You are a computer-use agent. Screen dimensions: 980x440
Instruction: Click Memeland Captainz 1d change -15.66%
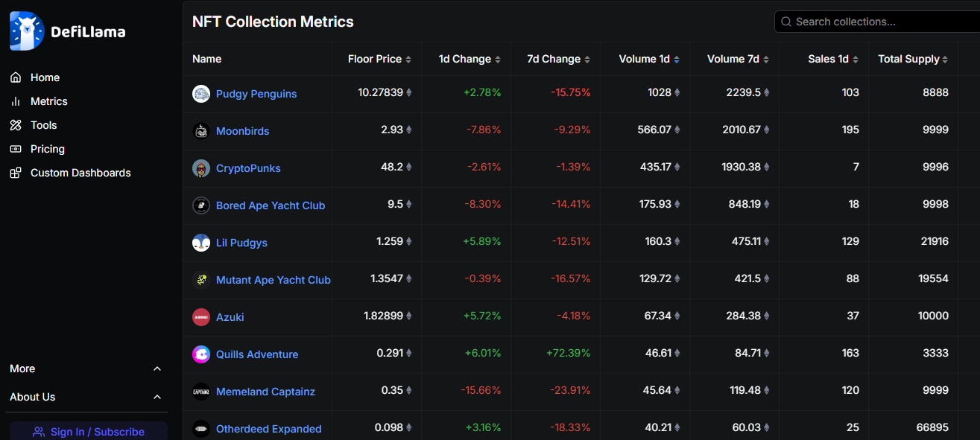[x=481, y=390]
